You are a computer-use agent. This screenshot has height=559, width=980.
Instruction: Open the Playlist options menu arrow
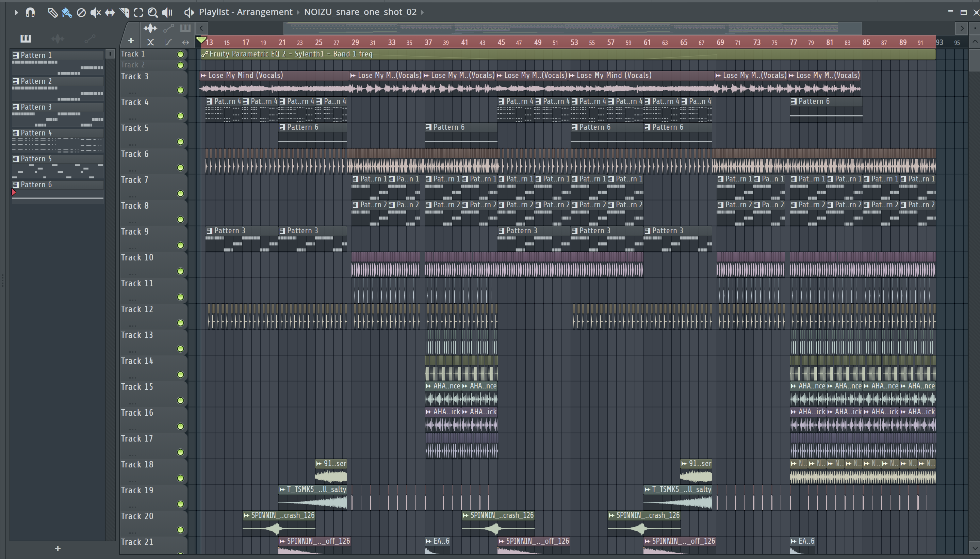[16, 13]
